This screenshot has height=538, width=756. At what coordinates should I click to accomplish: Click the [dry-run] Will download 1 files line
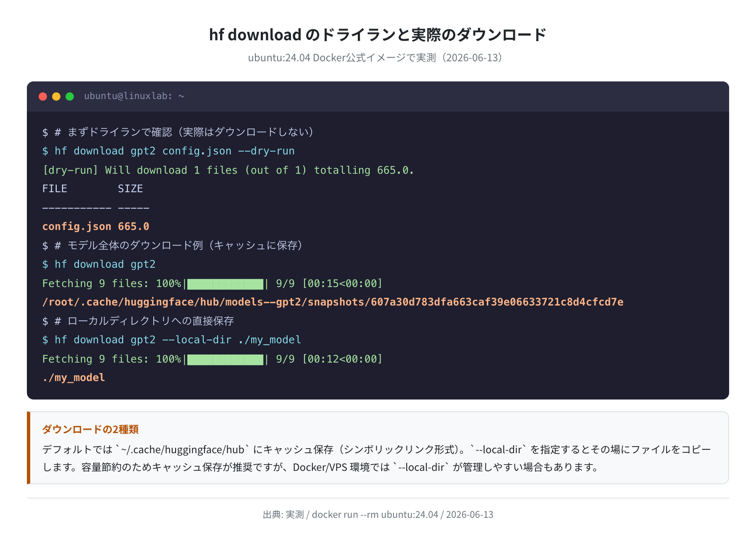pos(228,170)
